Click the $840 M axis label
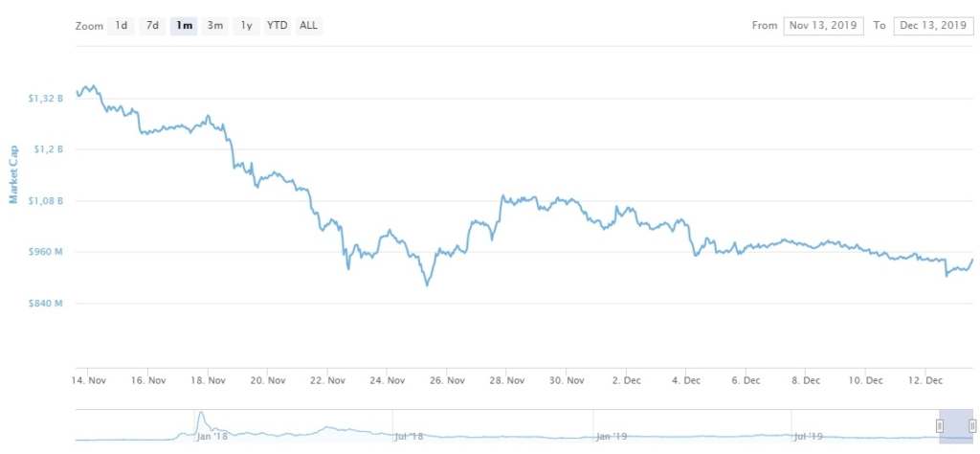This screenshot has width=980, height=454. 46,304
